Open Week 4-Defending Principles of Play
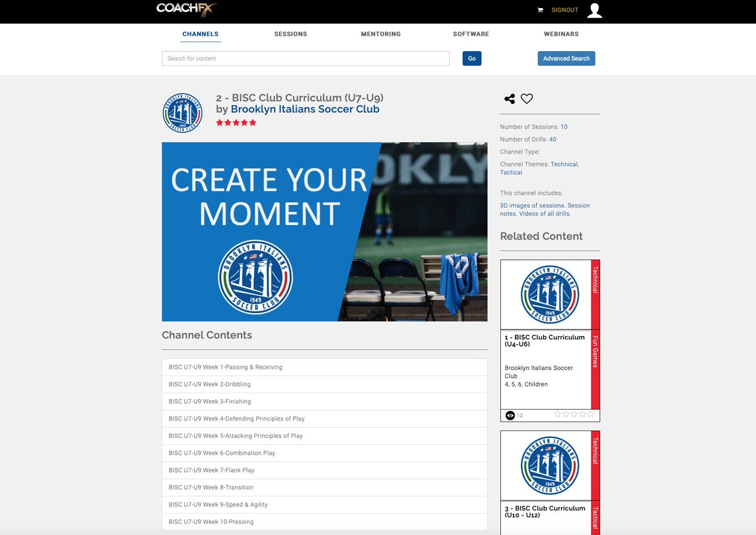This screenshot has height=535, width=756. 324,418
